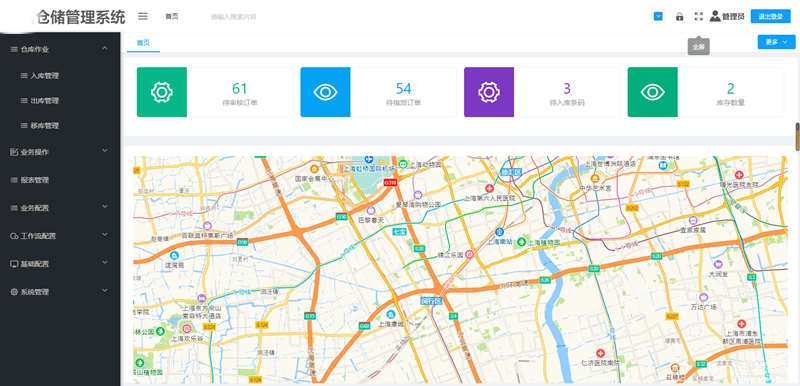Screen dimensions: 800x386
Task: Expand the 业务操作 sidebar menu
Action: point(60,151)
